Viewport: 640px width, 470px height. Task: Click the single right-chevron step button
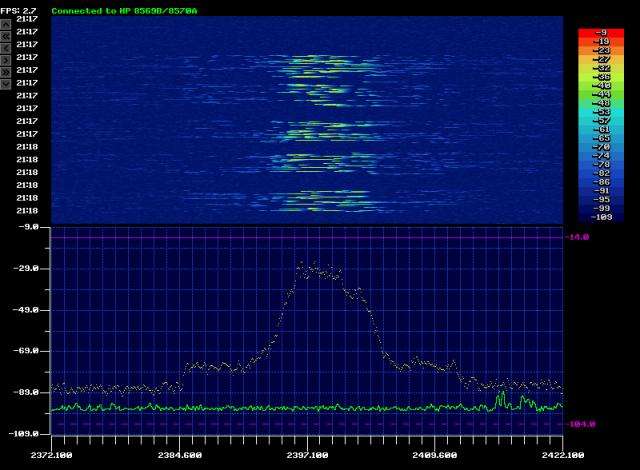(x=5, y=60)
